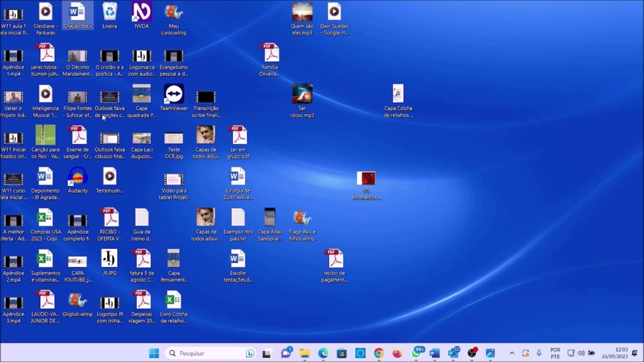Open the Capa Pensament image file

coord(174,266)
